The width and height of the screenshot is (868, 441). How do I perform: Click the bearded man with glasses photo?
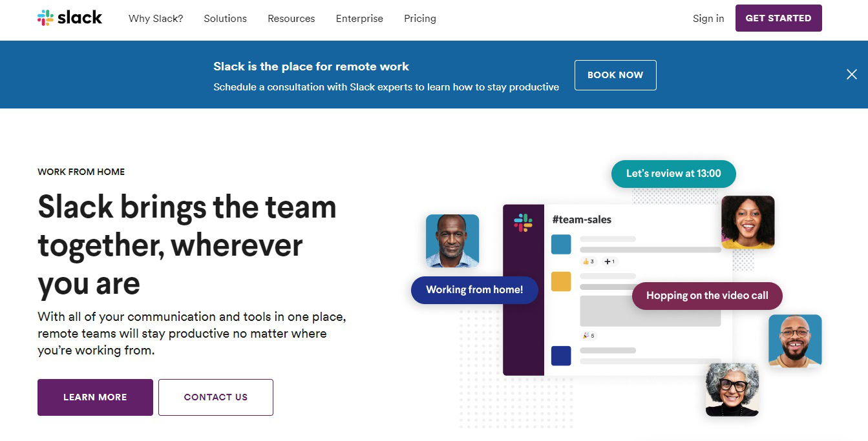(795, 341)
